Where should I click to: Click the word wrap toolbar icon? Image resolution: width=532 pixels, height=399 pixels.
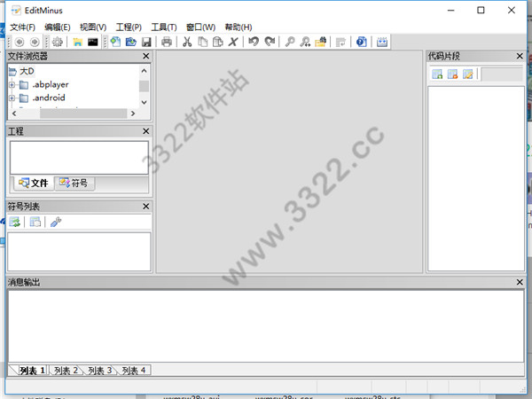[340, 42]
